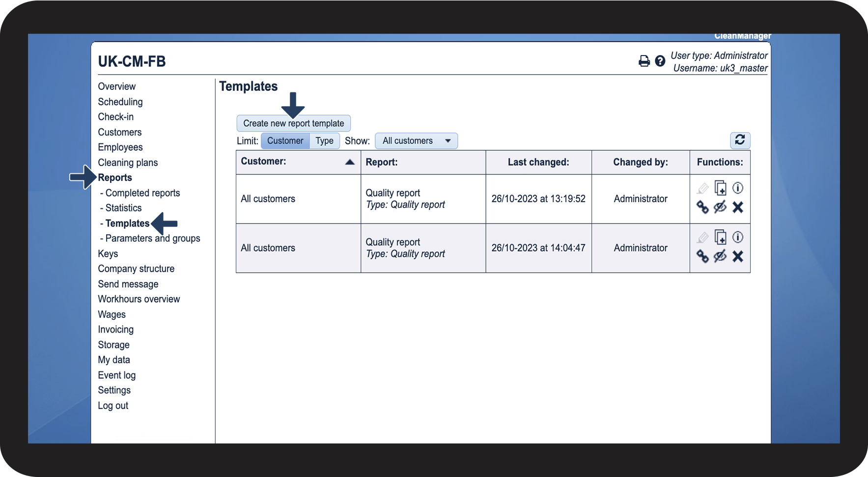The image size is (868, 477).
Task: Click the "User type: Administrator" text
Action: [x=719, y=56]
